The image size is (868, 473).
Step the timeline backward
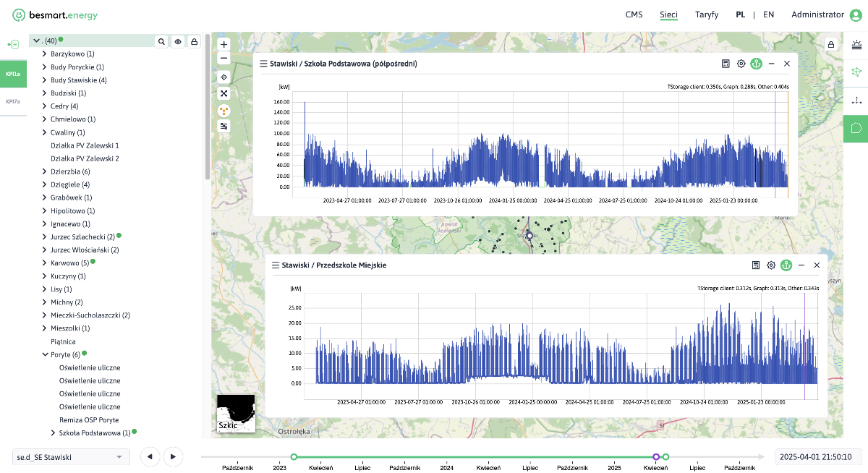coord(150,456)
